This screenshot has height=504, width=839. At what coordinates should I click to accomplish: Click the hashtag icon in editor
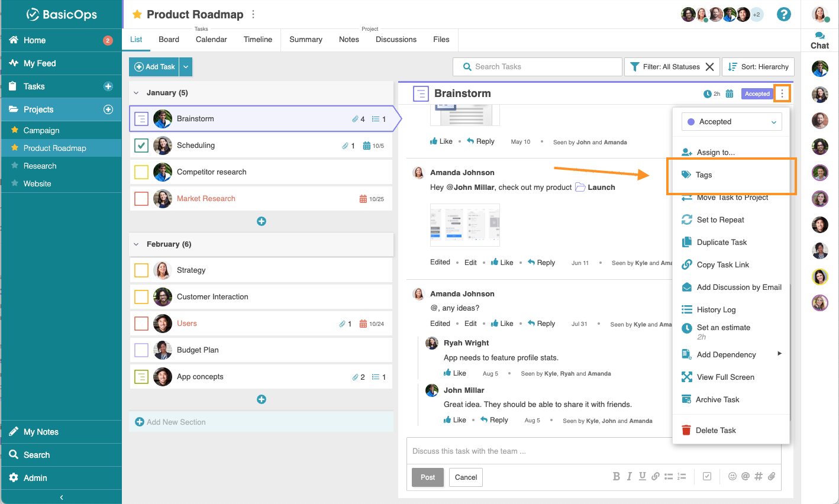pyautogui.click(x=759, y=476)
